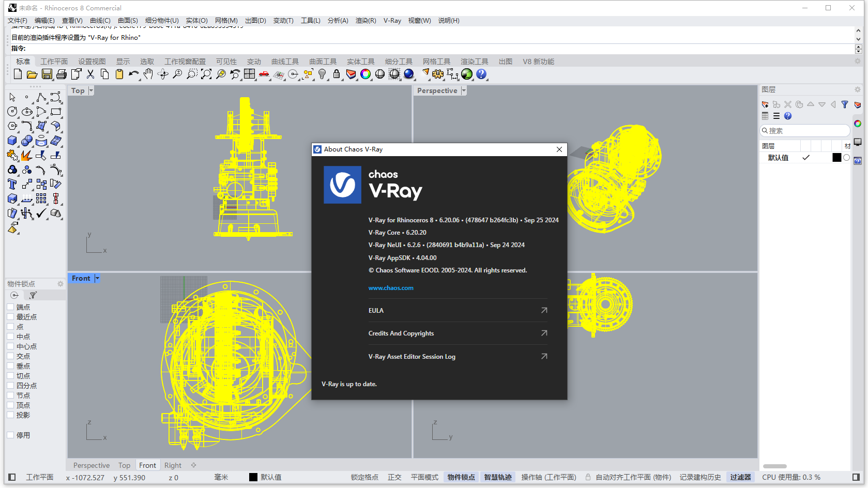Toggle the 垂点 snap checkbox
Screen dimensions: 868x488
tap(10, 366)
